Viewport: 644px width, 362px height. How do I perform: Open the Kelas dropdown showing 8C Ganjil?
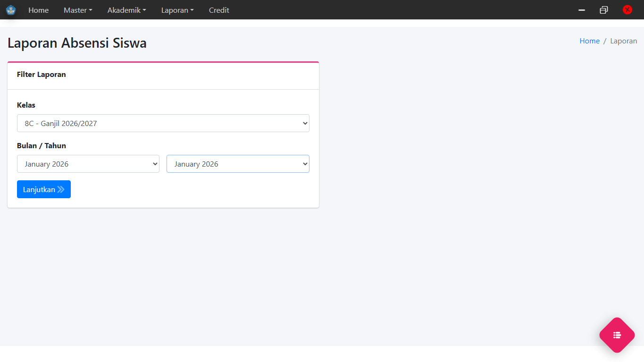click(163, 123)
